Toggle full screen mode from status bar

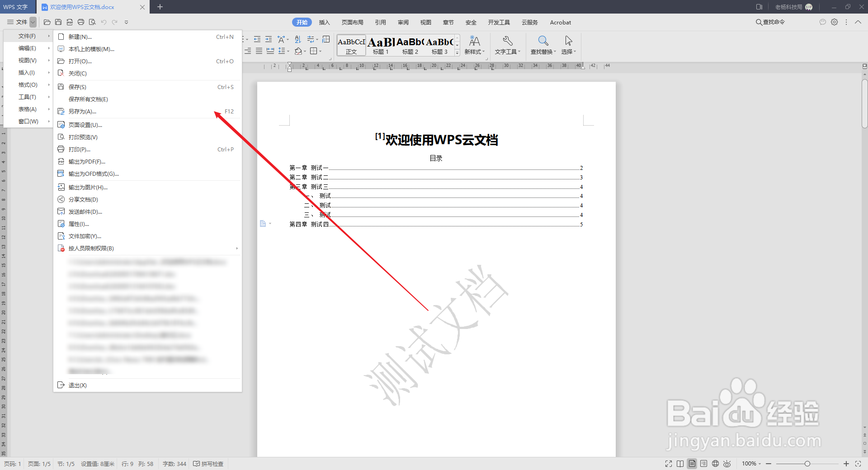point(669,464)
